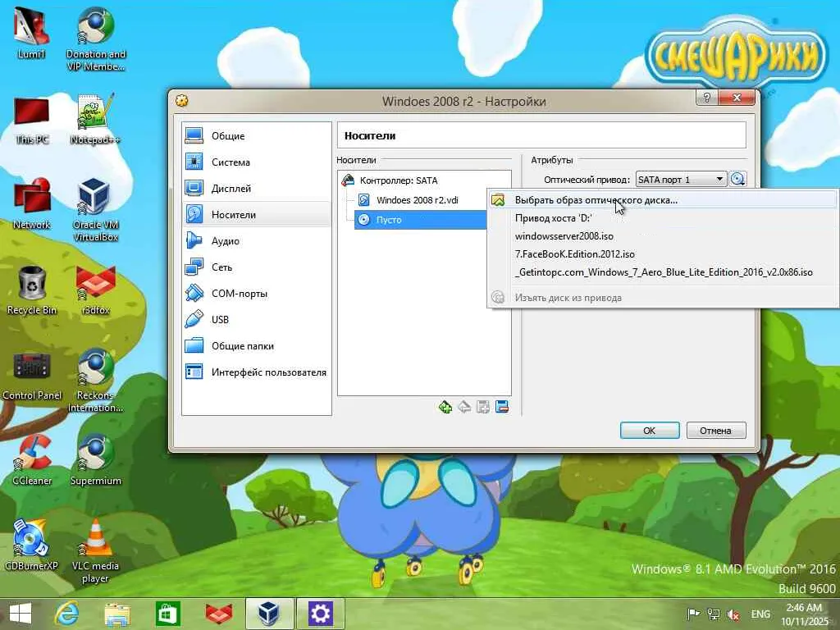
Task: Click the optical disk chooser icon
Action: 737,179
